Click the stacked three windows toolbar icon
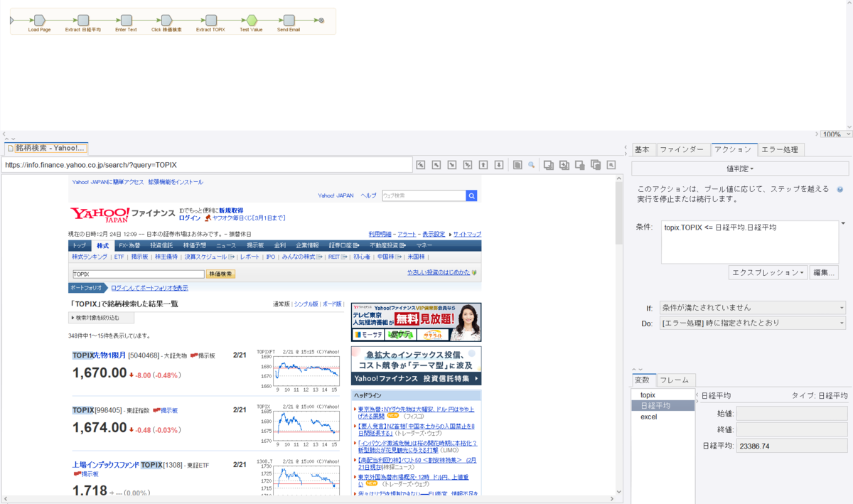This screenshot has height=504, width=853. click(x=596, y=165)
